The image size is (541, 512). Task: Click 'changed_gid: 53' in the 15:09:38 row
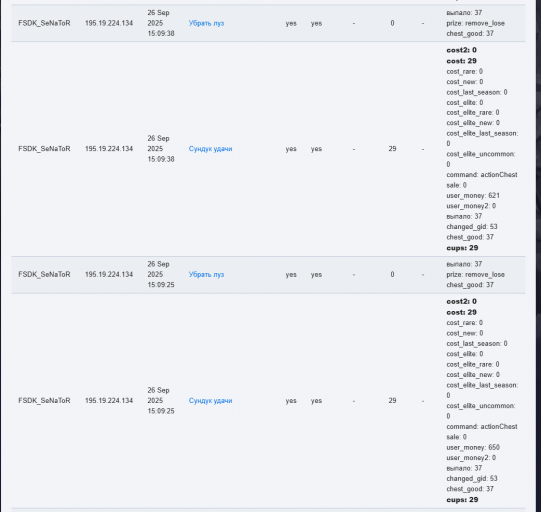472,227
